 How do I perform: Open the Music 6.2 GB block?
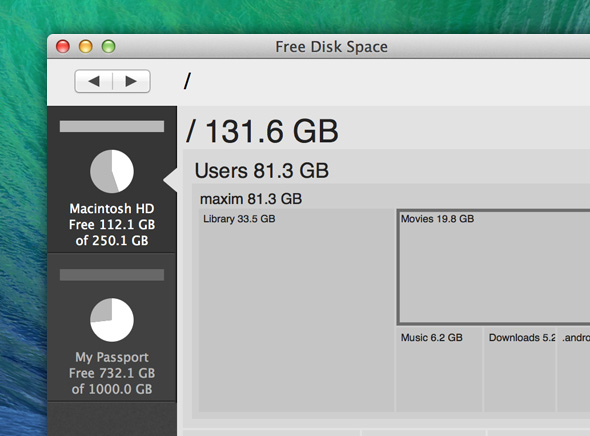439,369
